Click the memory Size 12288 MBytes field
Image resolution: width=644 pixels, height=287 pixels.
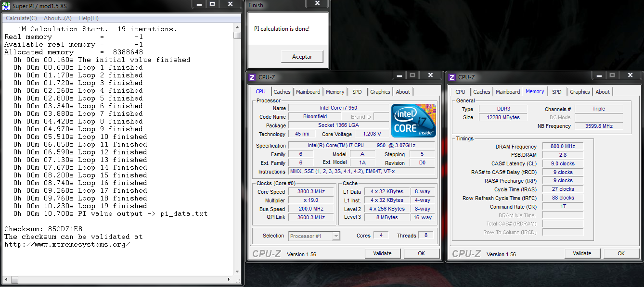[502, 117]
